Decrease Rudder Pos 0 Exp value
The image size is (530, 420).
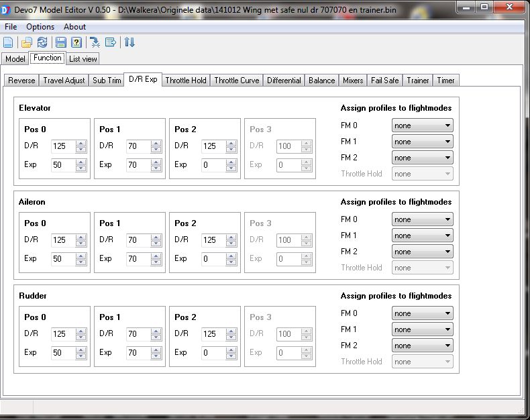tap(81, 356)
